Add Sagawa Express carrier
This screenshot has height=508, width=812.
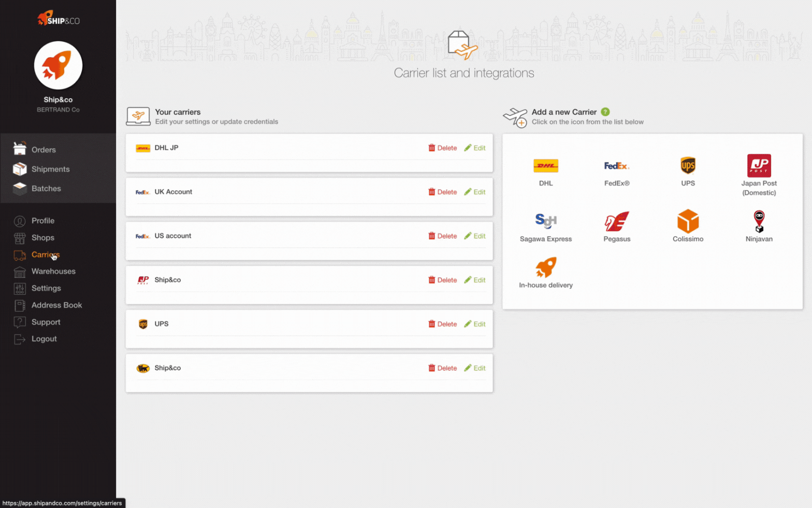tap(546, 227)
